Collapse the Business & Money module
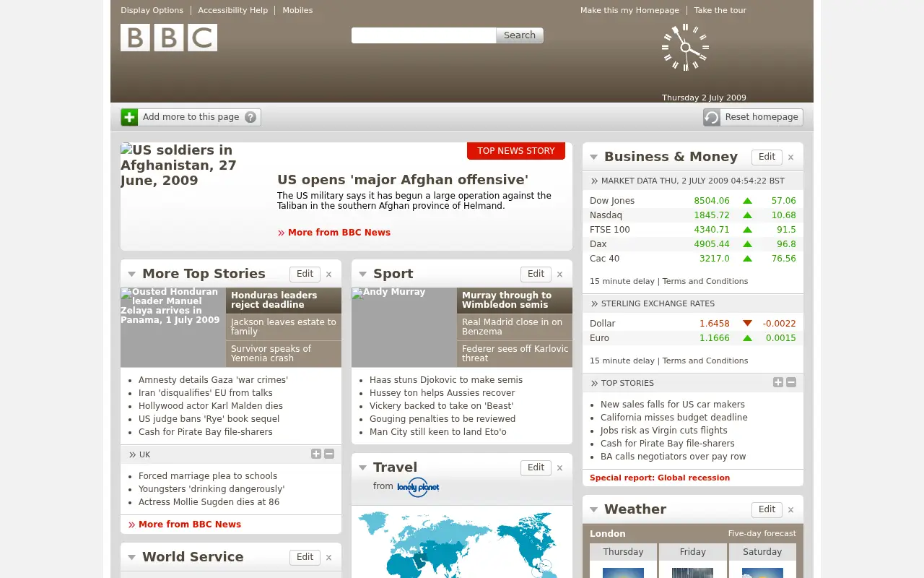924x578 pixels. pos(593,158)
